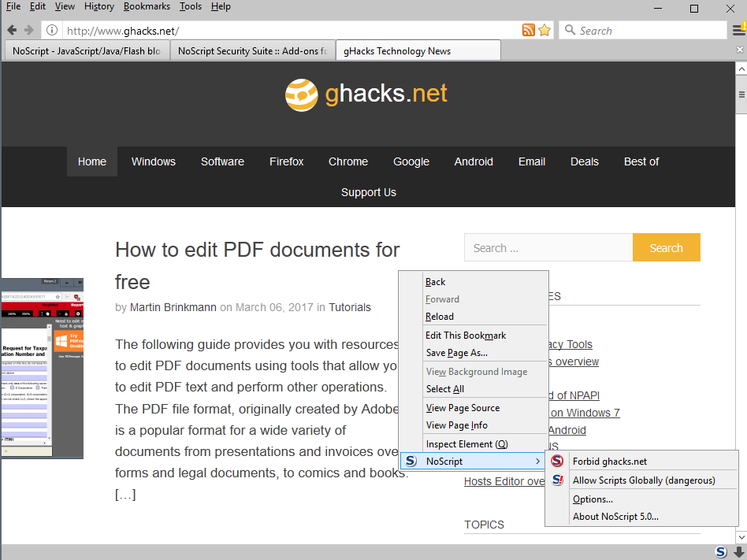
Task: Open the Help menu
Action: 221,6
